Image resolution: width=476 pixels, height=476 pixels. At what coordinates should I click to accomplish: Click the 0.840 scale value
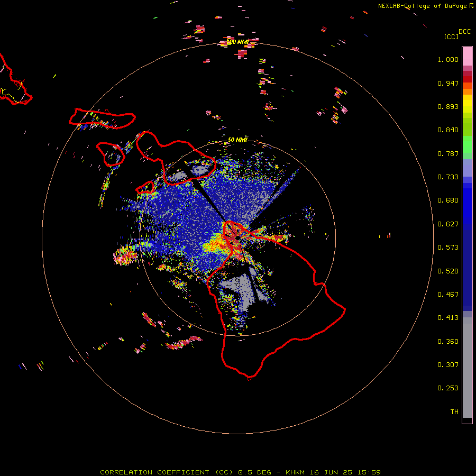[448, 130]
